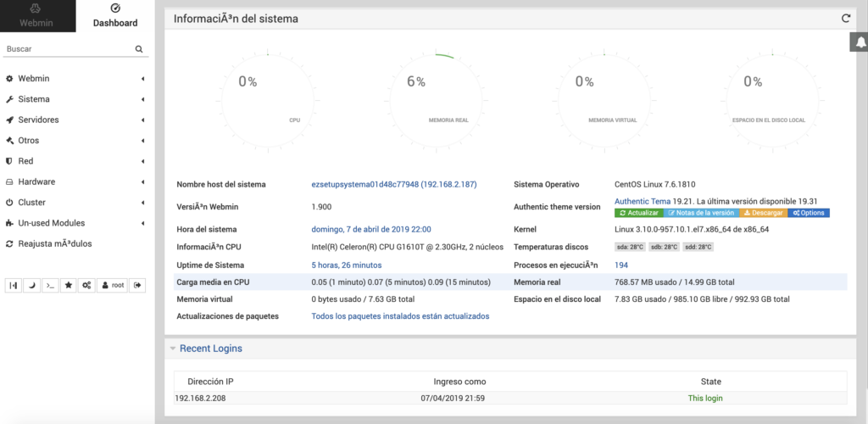Click the Ingreso como column header
This screenshot has width=868, height=424.
point(459,382)
